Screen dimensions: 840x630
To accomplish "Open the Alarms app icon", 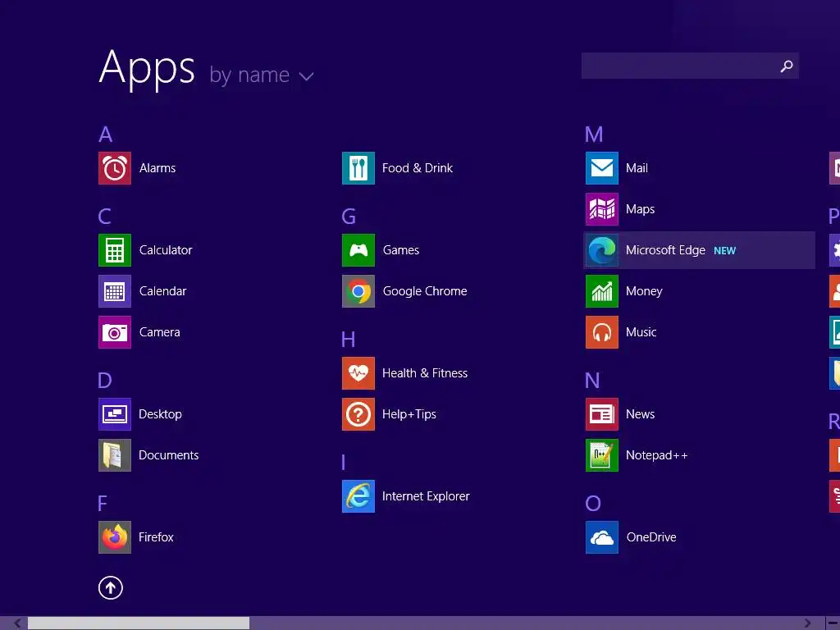I will (115, 168).
